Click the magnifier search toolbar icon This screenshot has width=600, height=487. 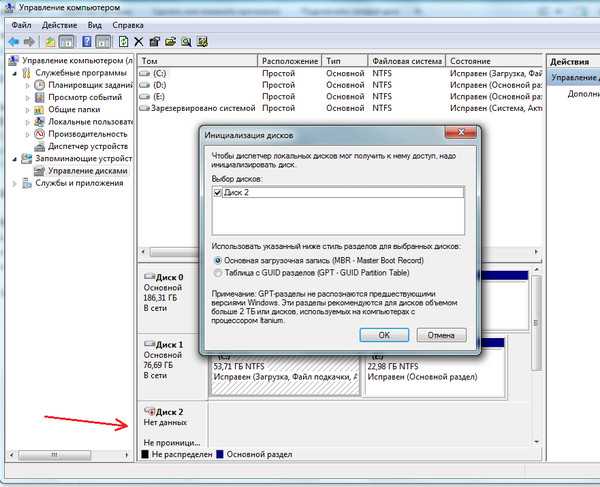(x=186, y=42)
